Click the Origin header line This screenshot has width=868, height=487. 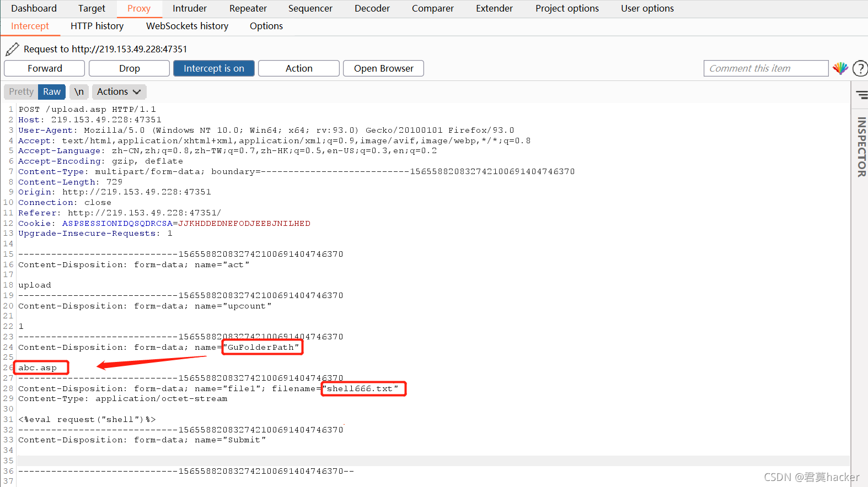click(115, 192)
